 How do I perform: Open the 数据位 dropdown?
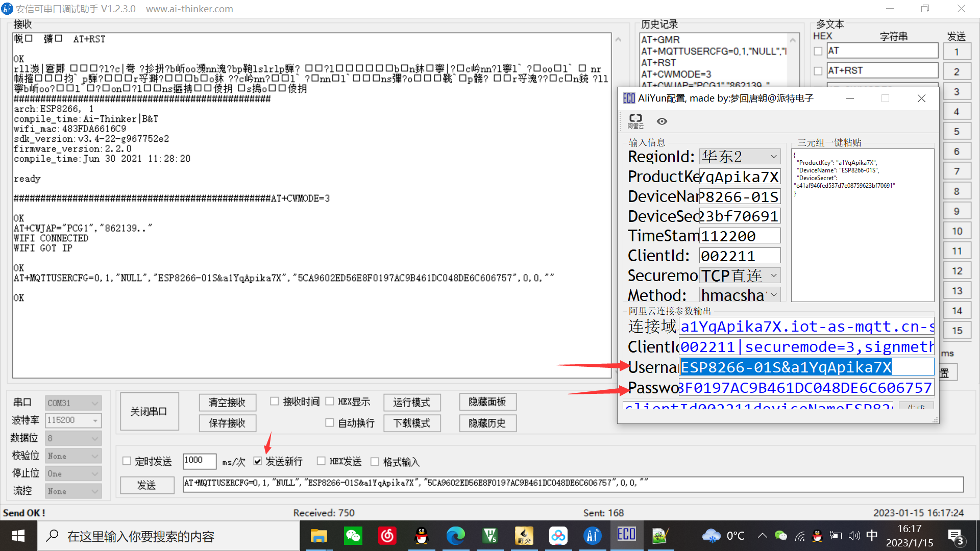point(73,438)
